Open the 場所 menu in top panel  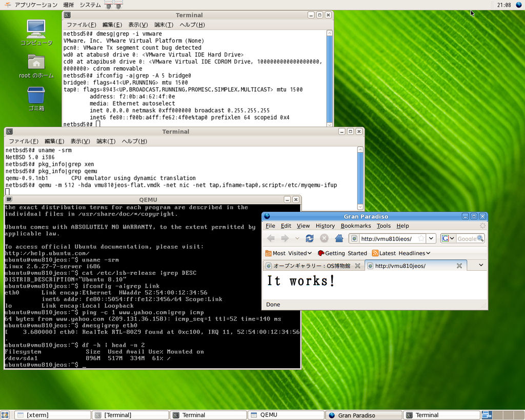click(68, 5)
